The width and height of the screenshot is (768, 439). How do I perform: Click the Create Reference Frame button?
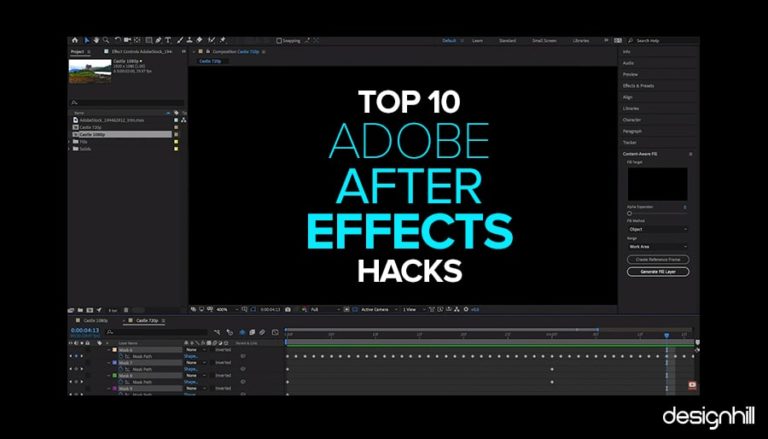[658, 259]
